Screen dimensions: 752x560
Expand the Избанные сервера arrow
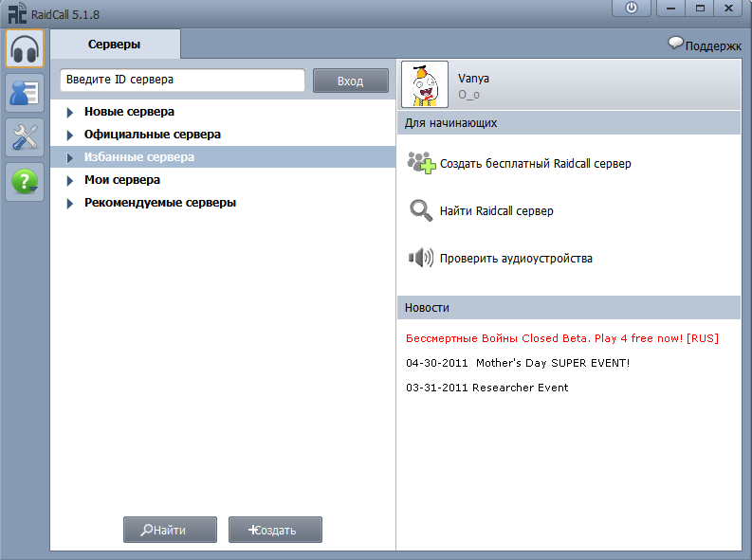[70, 157]
